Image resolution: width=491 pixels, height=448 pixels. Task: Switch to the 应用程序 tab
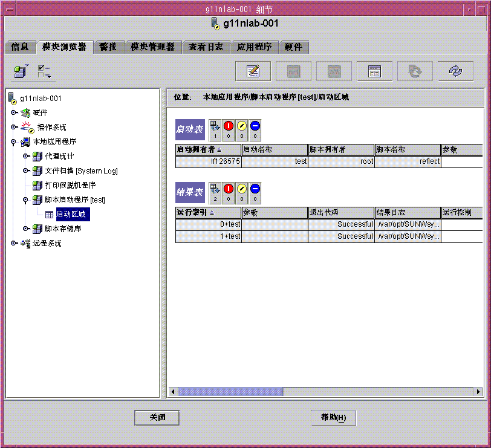click(254, 47)
